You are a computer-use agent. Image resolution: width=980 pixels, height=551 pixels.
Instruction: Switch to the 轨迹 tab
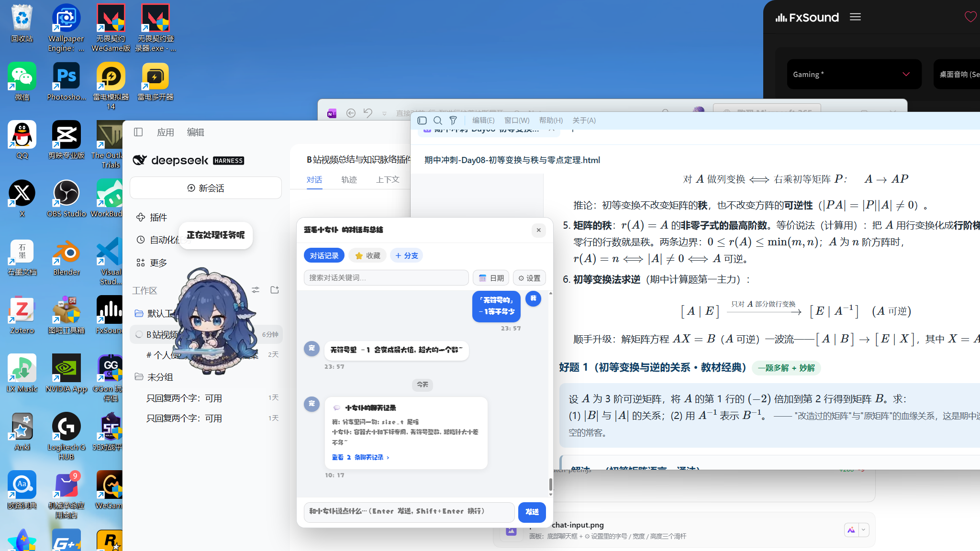pos(349,180)
